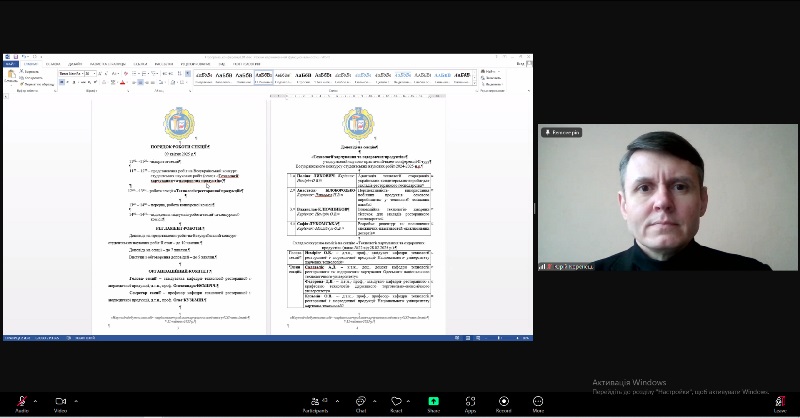Toggle Underline formatting in Word
Screen dimensions: 800x418
coord(74,82)
